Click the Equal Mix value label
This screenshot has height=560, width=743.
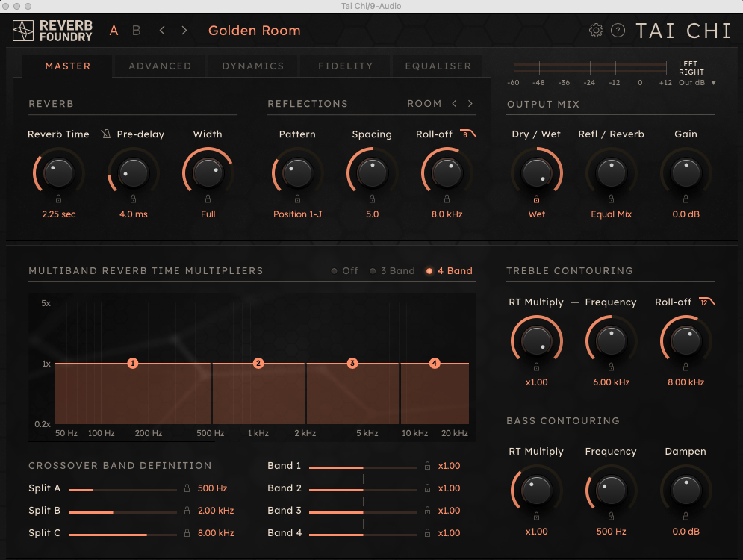[x=612, y=214]
